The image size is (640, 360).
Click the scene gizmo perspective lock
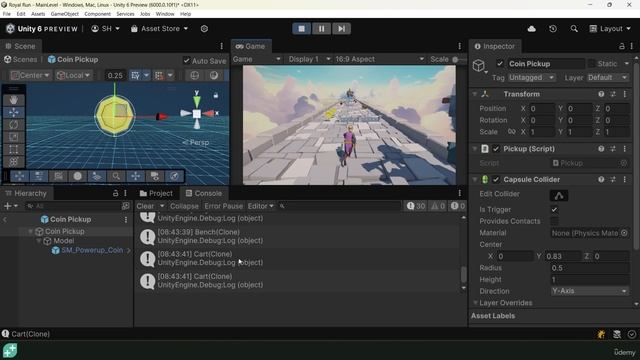coord(216,96)
